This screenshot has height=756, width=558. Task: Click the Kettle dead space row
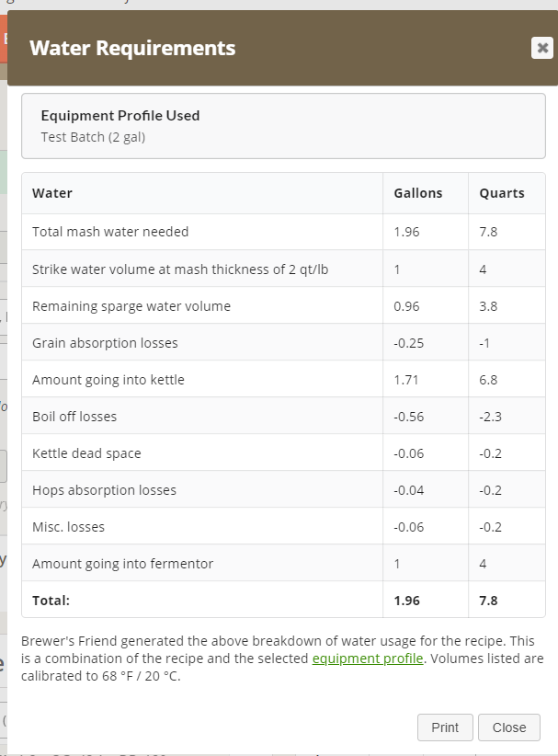[x=283, y=452]
